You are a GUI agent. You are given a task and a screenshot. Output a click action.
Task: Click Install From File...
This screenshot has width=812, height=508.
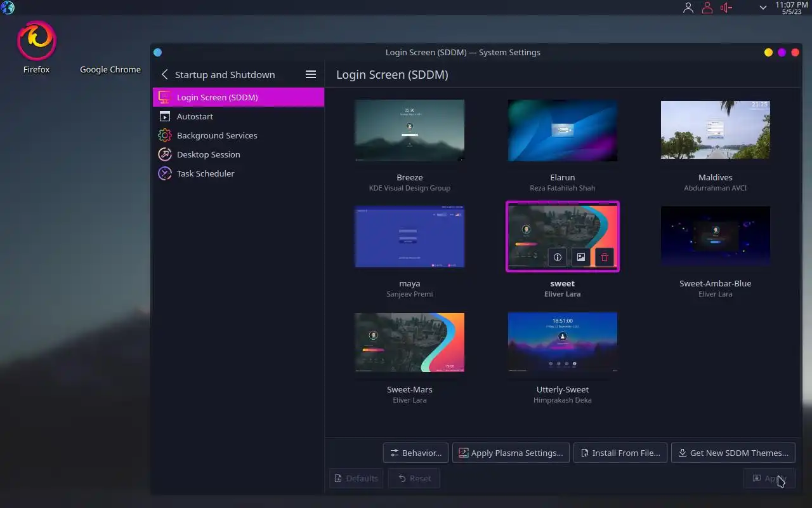[x=620, y=453]
